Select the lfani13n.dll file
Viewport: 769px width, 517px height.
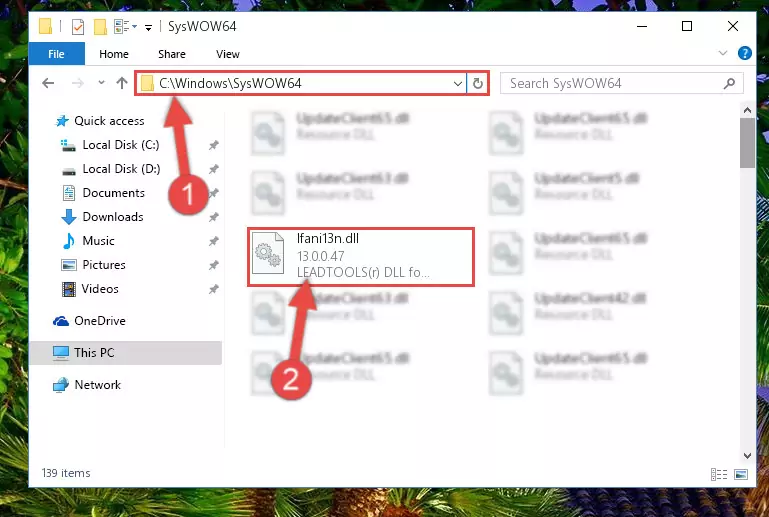(x=361, y=257)
